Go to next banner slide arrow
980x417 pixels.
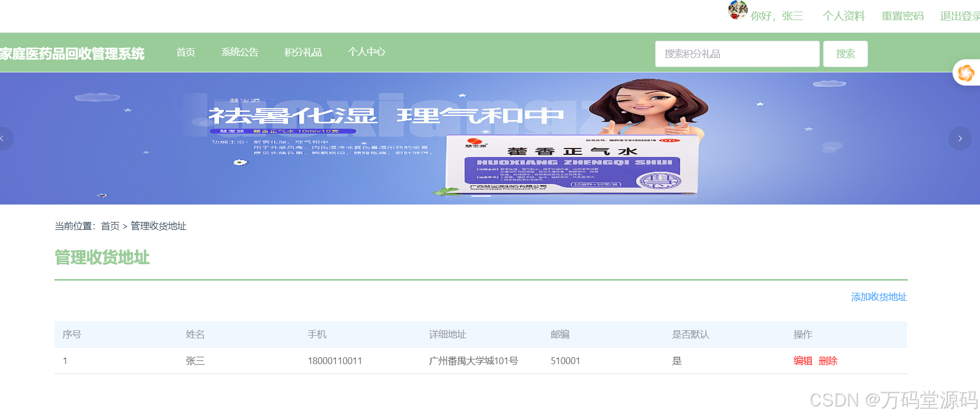click(960, 138)
